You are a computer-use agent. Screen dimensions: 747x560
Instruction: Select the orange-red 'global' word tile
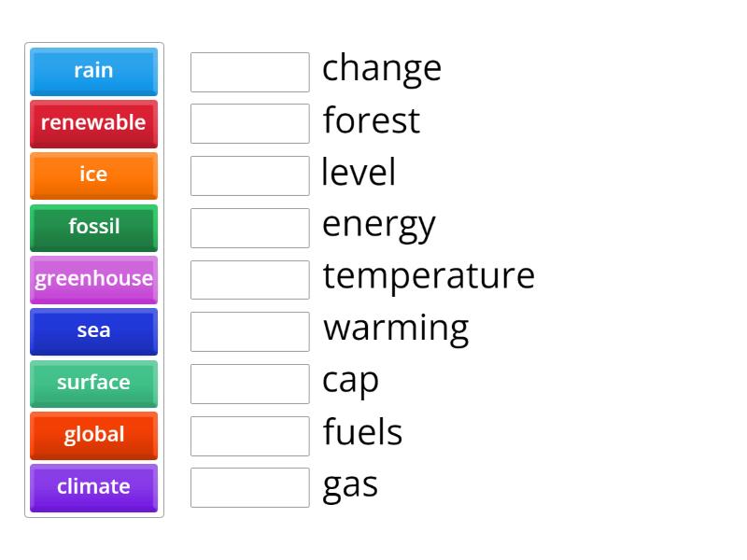point(93,436)
